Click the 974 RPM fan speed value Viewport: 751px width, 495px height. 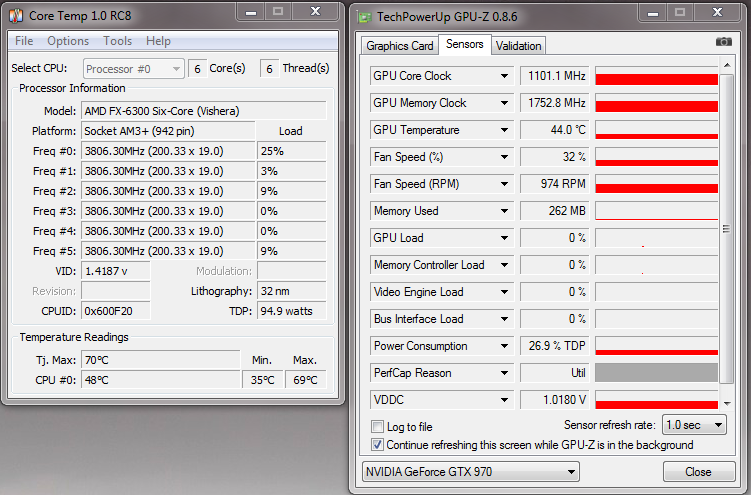[555, 184]
